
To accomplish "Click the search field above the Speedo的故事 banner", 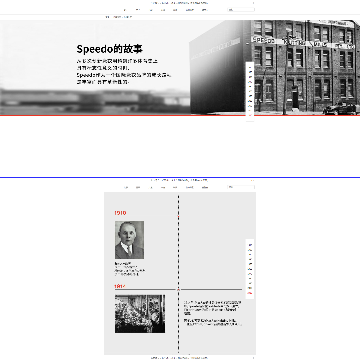I will [x=241, y=10].
